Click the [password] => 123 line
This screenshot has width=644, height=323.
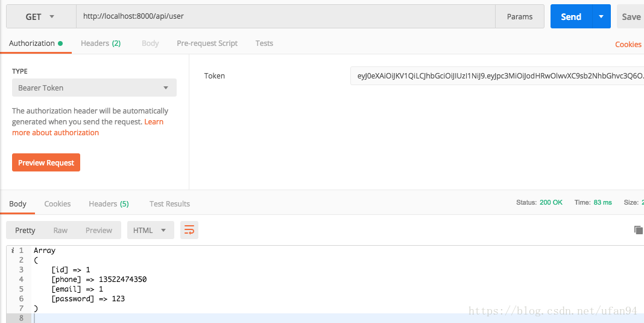[88, 299]
